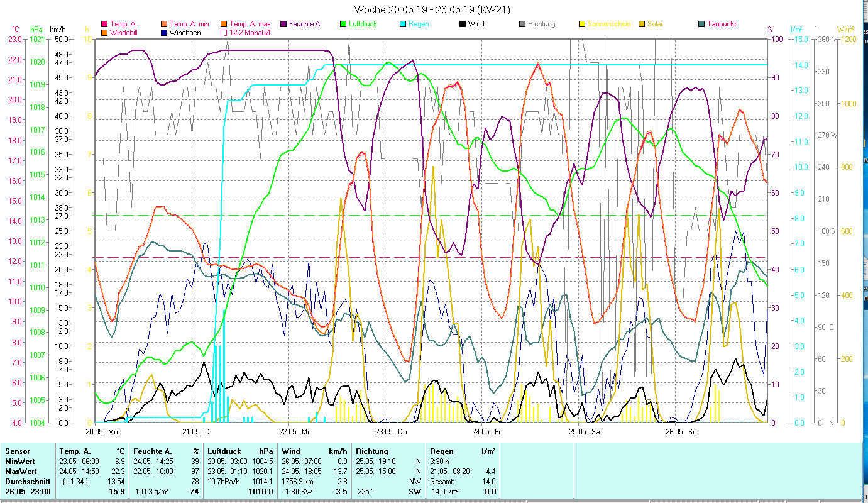The width and height of the screenshot is (868, 503).
Task: Select the '25.05. Sa' date axis label
Action: point(584,432)
